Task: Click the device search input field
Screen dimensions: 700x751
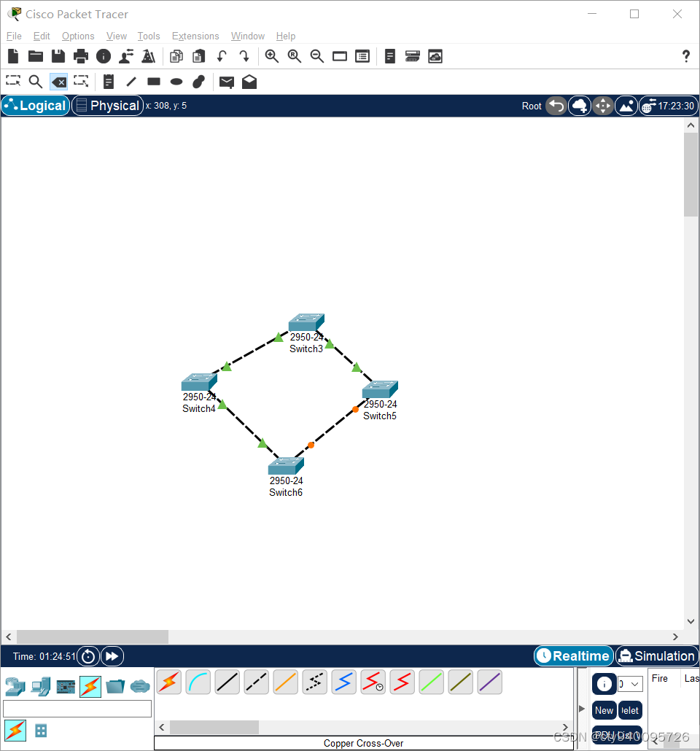Action: [77, 709]
